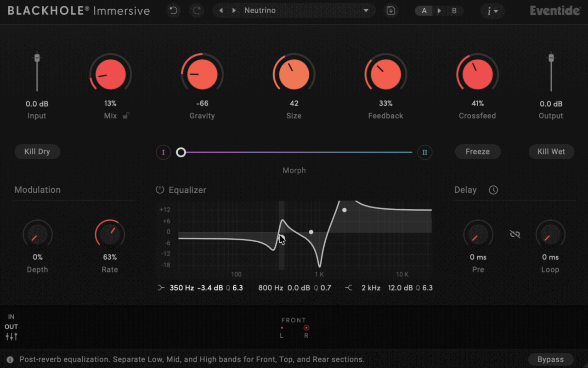Click the Modulation Depth knob

[38, 235]
